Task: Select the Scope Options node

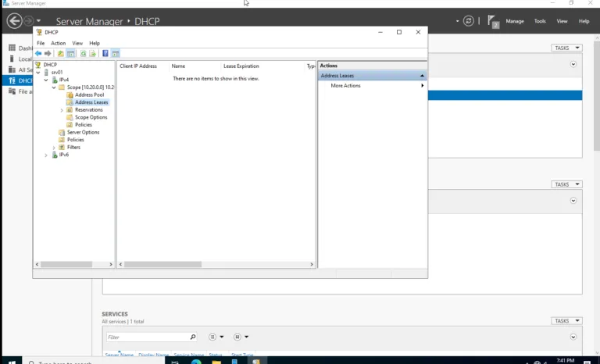Action: click(91, 117)
